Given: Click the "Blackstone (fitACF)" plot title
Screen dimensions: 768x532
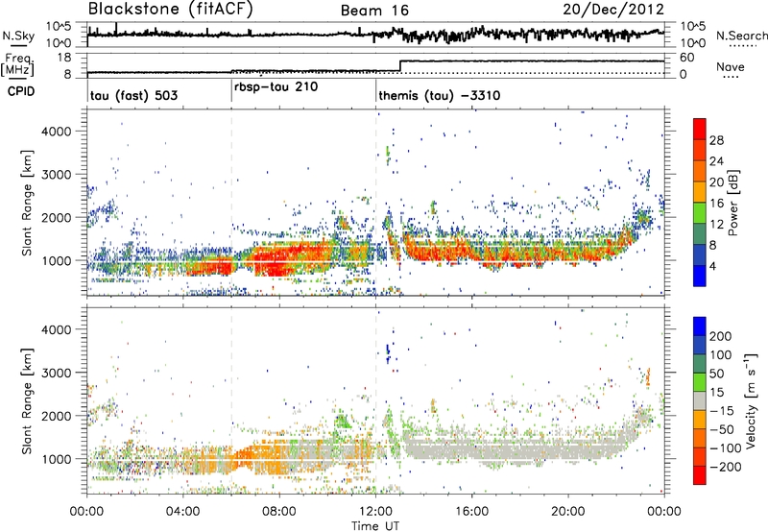Looking at the screenshot, I should click(171, 9).
